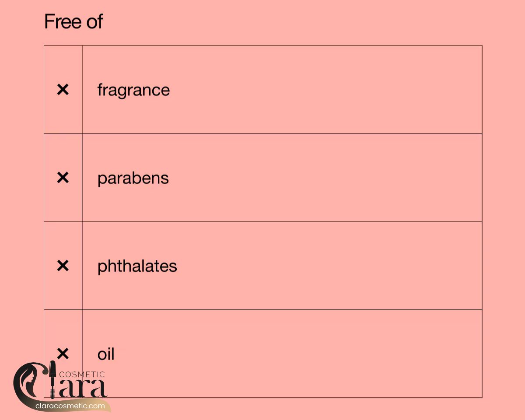Click the X icon beside oil
Screen dimensions: 525x420
(63, 353)
